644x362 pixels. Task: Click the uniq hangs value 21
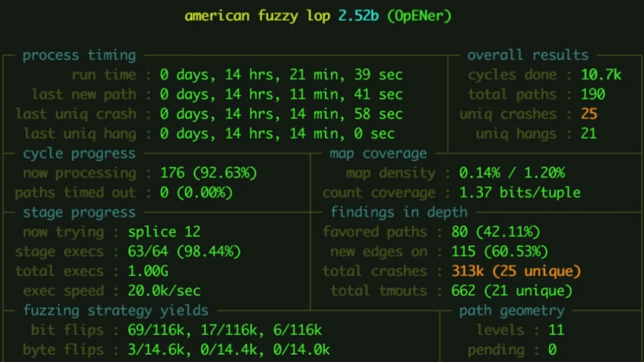[x=589, y=134]
